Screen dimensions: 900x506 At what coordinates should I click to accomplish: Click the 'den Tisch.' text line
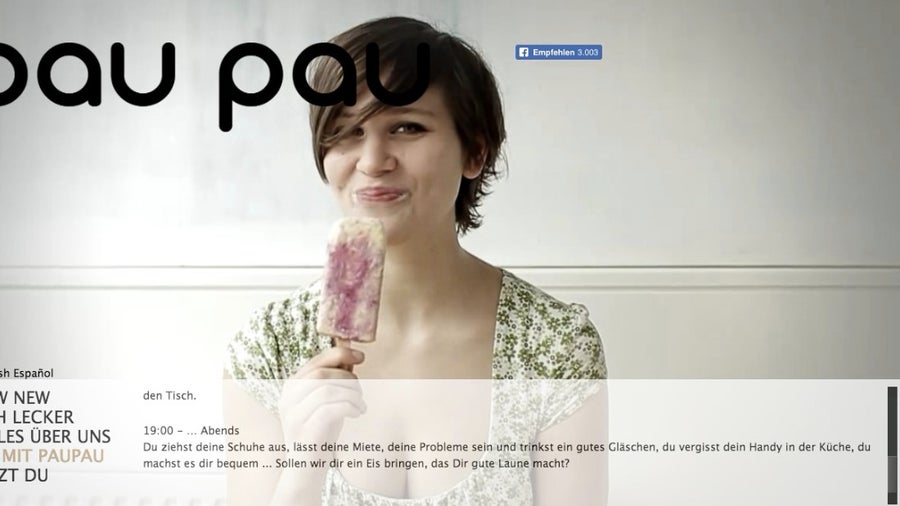click(x=169, y=396)
